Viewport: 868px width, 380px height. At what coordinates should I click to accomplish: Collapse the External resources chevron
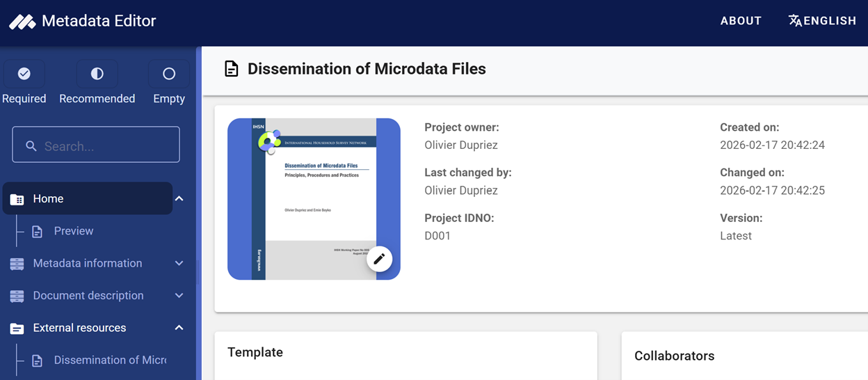point(179,328)
